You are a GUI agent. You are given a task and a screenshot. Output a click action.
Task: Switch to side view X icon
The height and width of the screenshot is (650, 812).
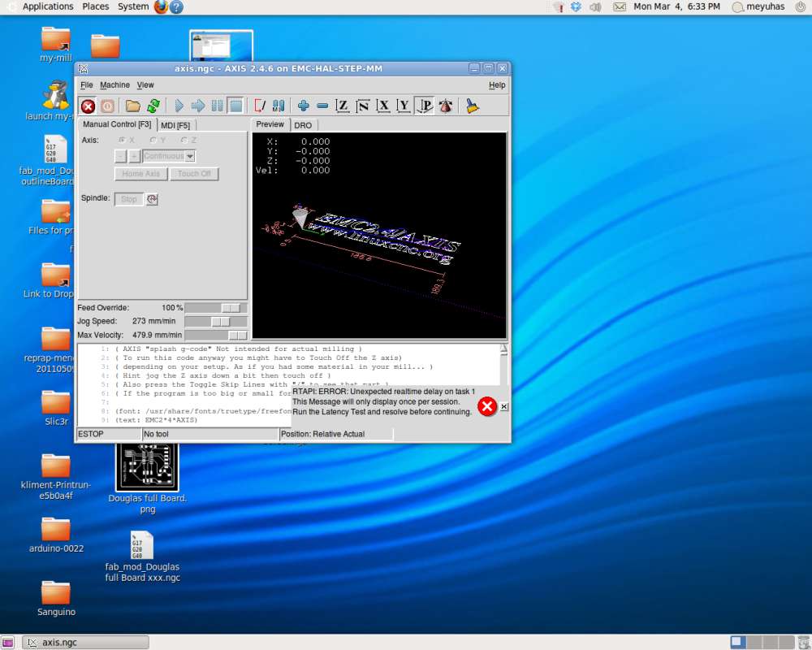click(x=383, y=106)
